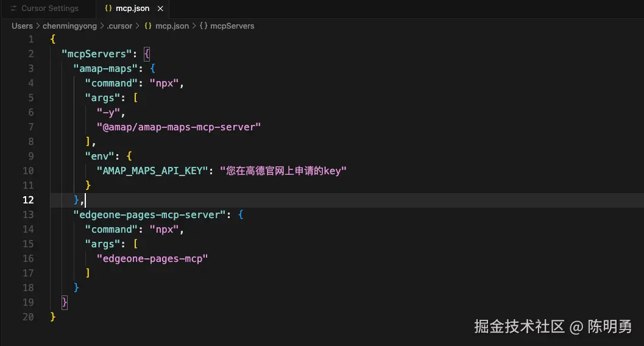
Task: Close the mcp.json tab
Action: pos(160,9)
